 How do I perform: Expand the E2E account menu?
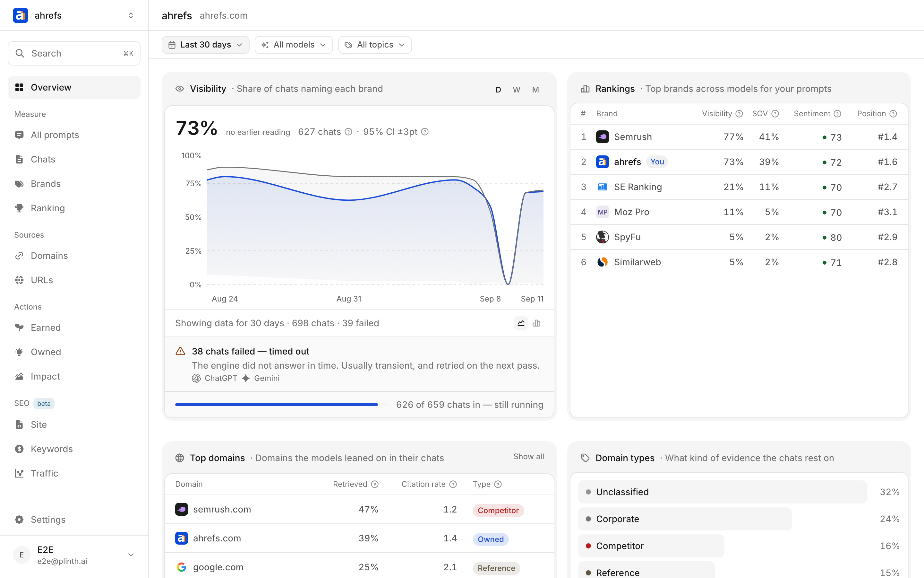131,555
